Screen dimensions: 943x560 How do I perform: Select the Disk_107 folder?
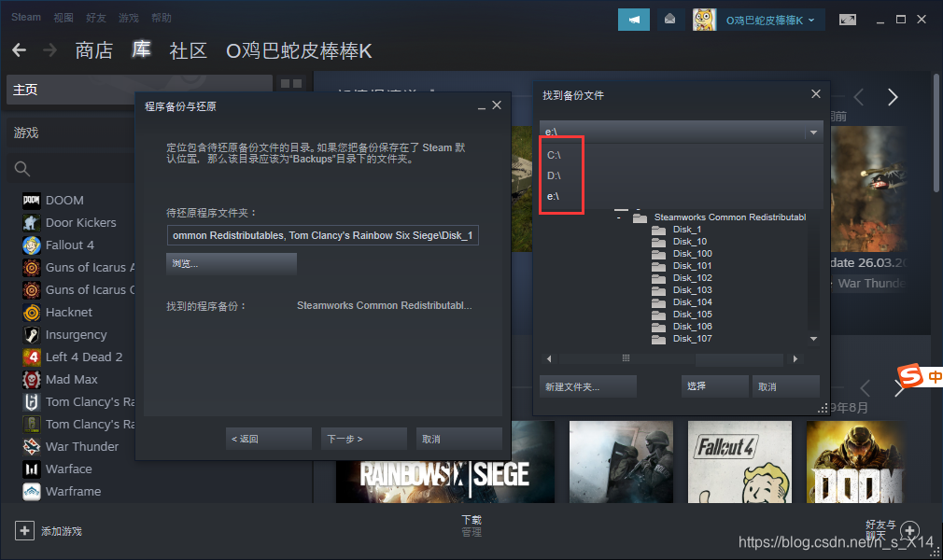692,339
